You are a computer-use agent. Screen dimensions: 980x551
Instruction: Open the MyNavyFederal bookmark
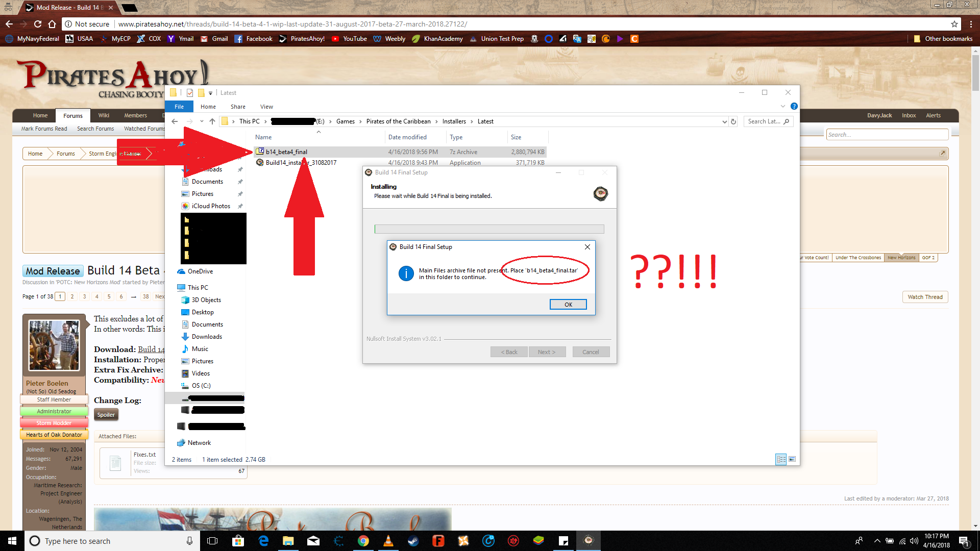33,39
